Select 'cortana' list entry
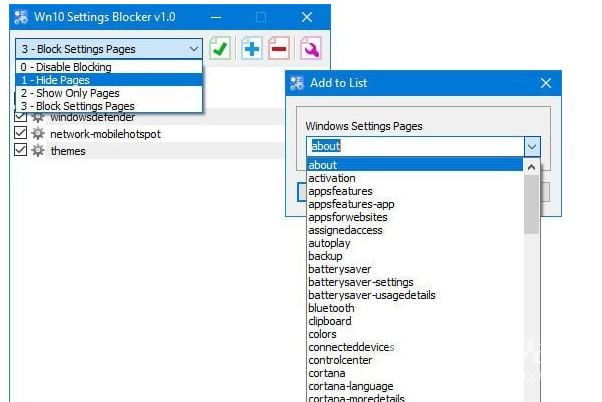Viewport: 602px width, 402px height. tap(415, 373)
